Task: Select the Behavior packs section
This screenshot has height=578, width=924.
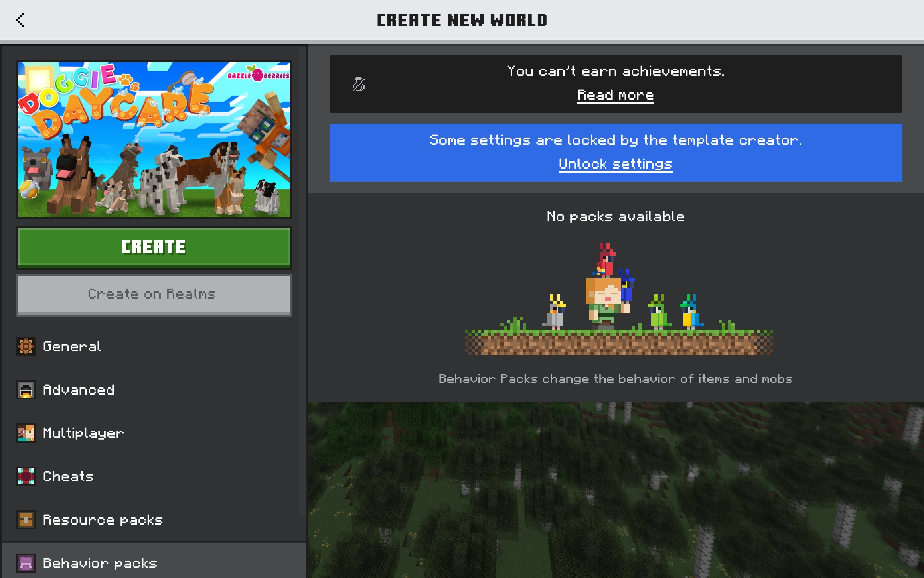Action: [x=154, y=561]
